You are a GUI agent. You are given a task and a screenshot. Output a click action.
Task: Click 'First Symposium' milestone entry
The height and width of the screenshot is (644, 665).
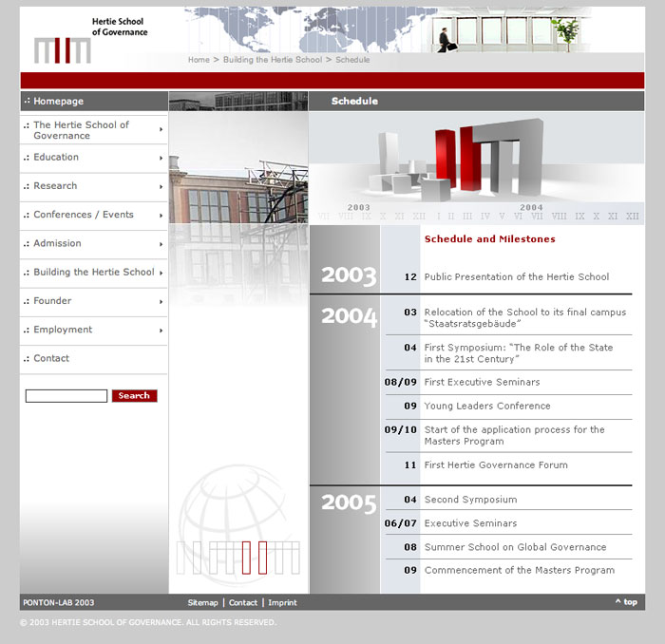pos(519,353)
